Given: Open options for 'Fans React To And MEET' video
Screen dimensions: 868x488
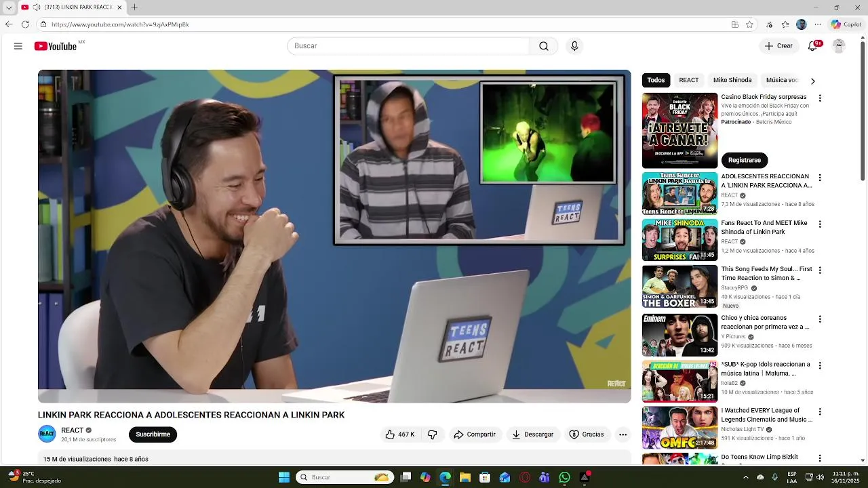Looking at the screenshot, I should click(820, 224).
